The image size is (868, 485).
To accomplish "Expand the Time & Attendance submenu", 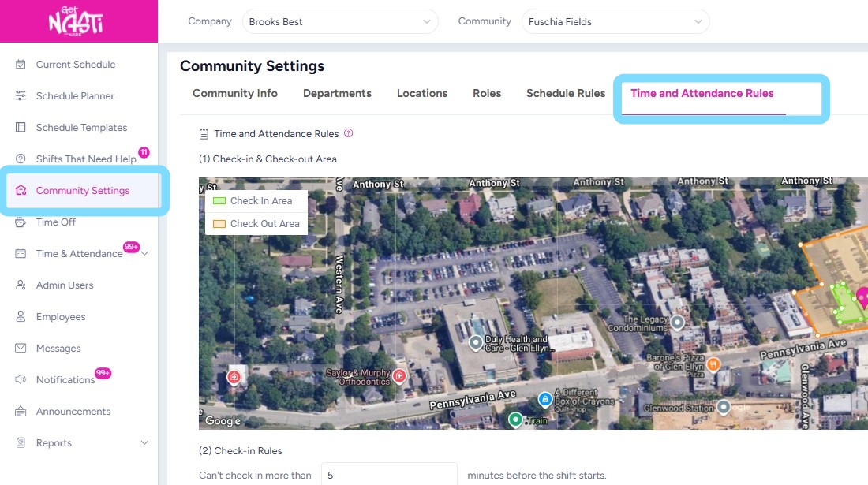I will [144, 253].
